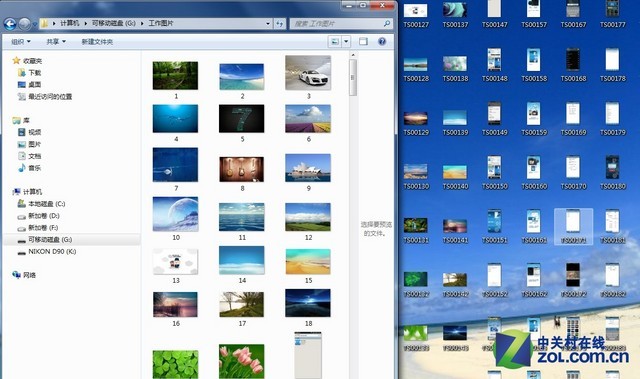640x379 pixels.
Task: Open the view options dropdown arrow
Action: tap(346, 41)
